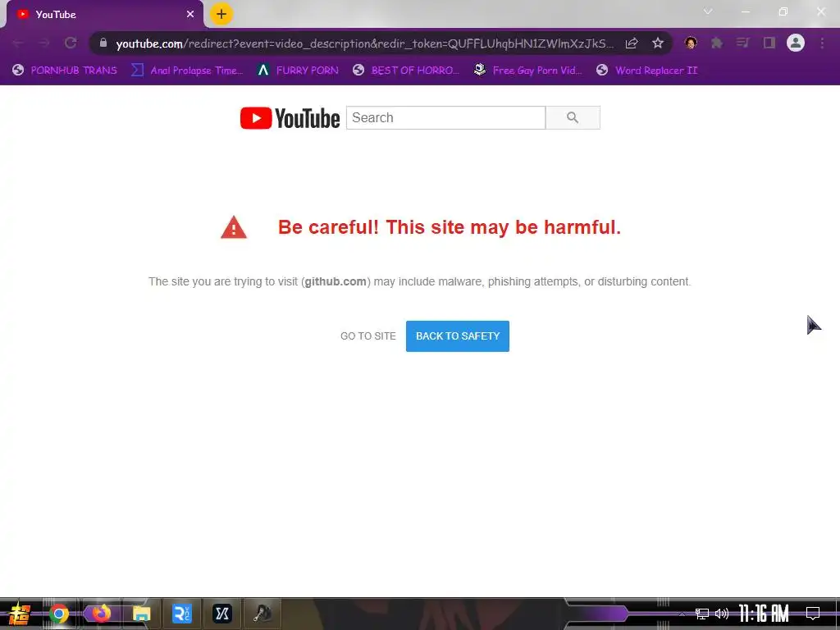This screenshot has width=840, height=630.
Task: Open the BEST OF HORRO... bookmark
Action: tap(406, 71)
